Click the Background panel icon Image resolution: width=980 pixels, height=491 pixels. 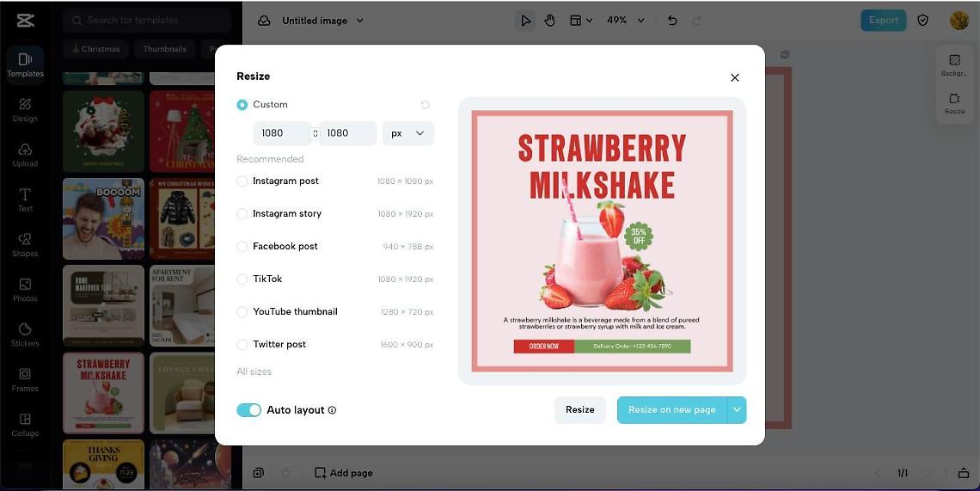pyautogui.click(x=954, y=64)
